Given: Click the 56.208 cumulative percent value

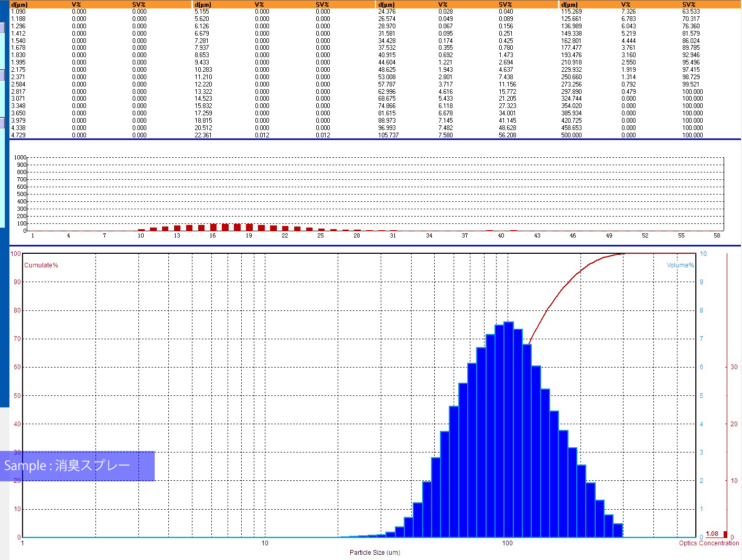Looking at the screenshot, I should 508,135.
